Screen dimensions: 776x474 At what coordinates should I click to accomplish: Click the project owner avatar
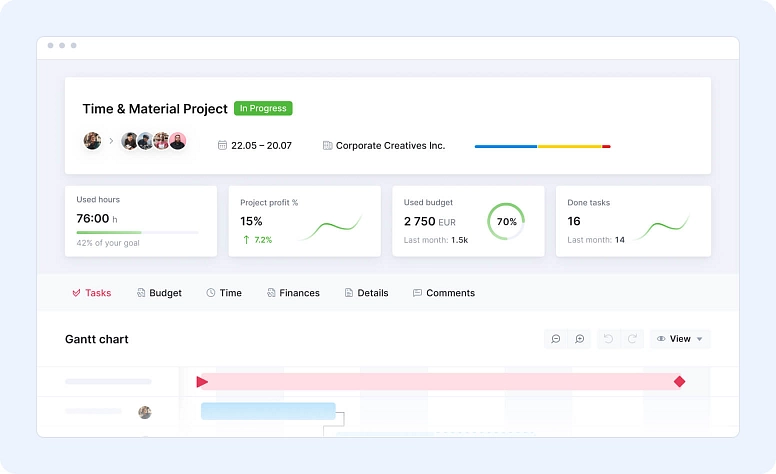coord(92,141)
